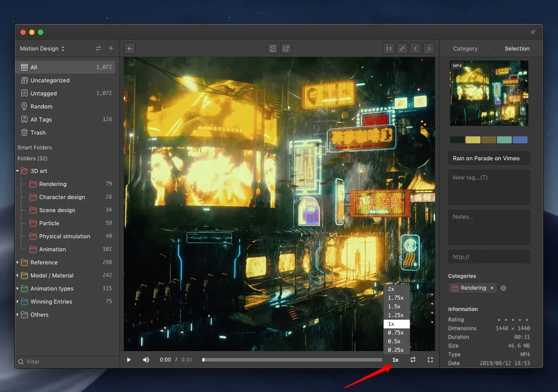Image resolution: width=558 pixels, height=392 pixels.
Task: Set zoom to 1:1 actual size
Action: (x=389, y=49)
